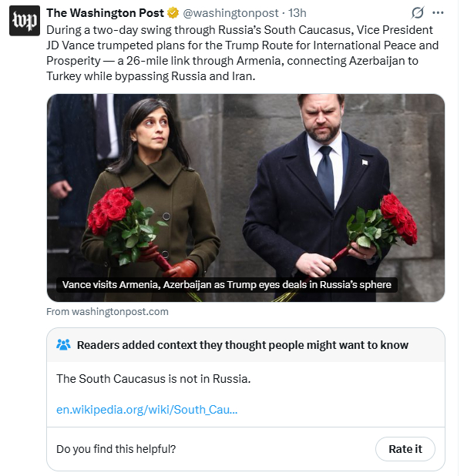Select the note text "The South Caucasus is not in Russia."

[x=154, y=379]
